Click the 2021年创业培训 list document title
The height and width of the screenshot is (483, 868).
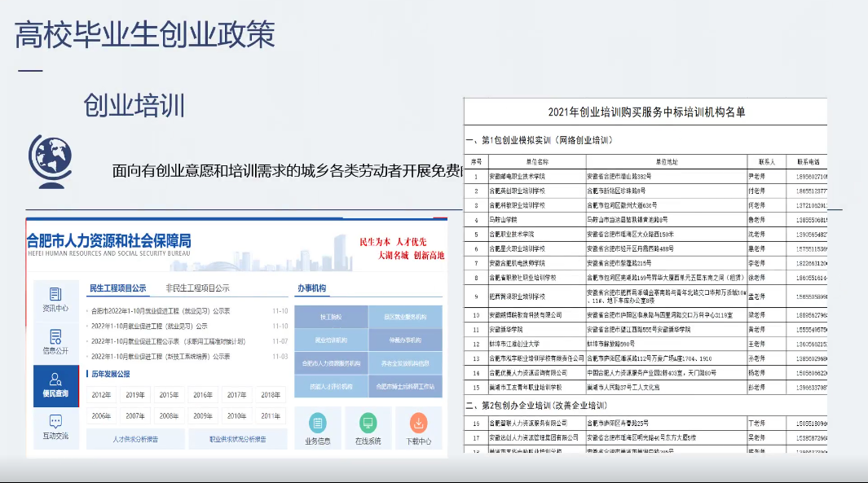pyautogui.click(x=645, y=112)
